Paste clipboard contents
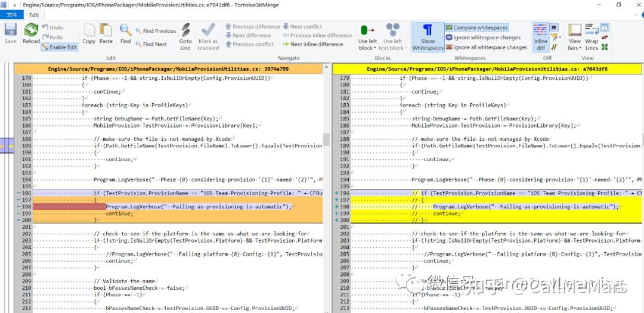 106,34
